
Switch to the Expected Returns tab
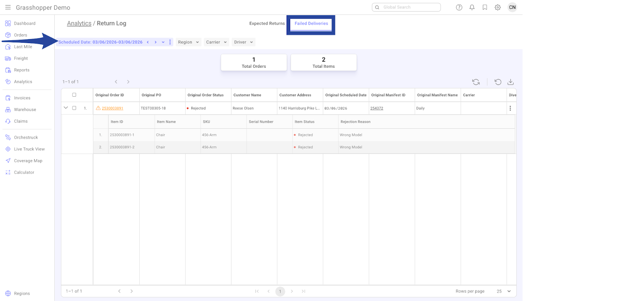(267, 23)
